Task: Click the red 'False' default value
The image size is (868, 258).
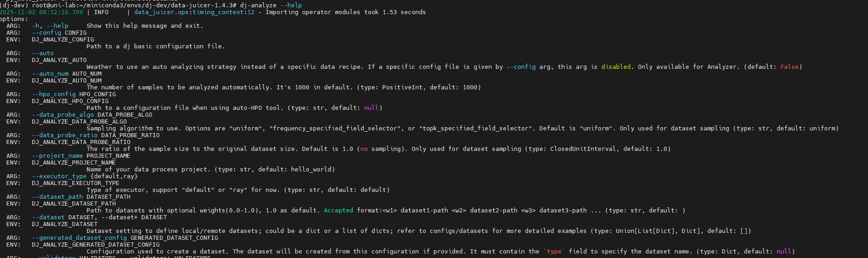Action: click(790, 67)
